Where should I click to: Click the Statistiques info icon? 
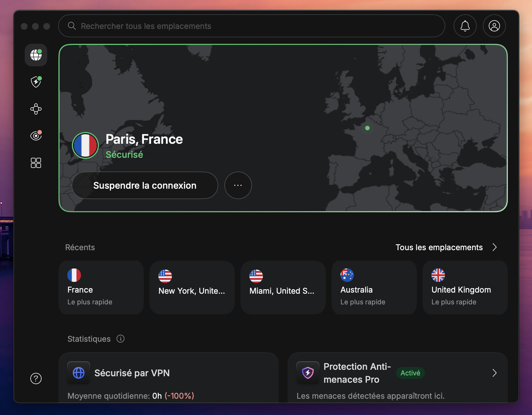point(121,339)
